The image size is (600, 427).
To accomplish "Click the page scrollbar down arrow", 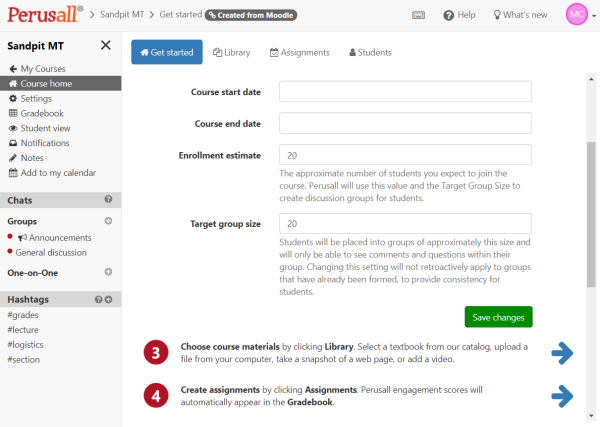I will pos(591,416).
